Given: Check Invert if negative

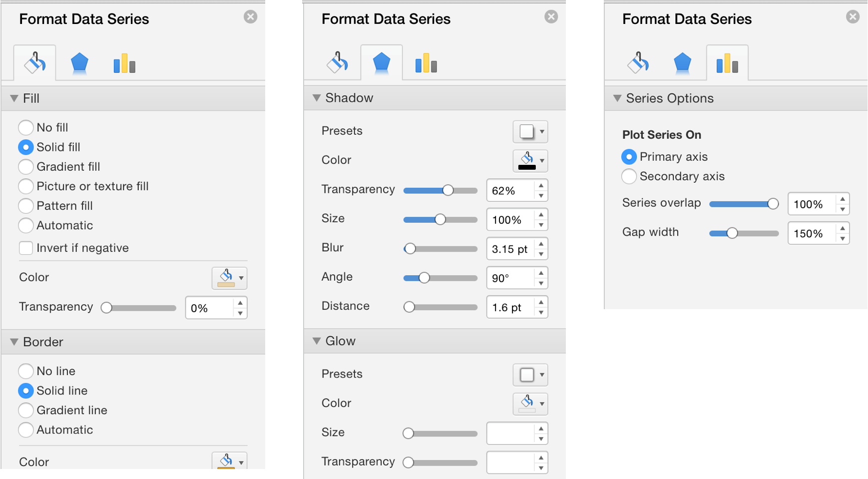Looking at the screenshot, I should 25,248.
